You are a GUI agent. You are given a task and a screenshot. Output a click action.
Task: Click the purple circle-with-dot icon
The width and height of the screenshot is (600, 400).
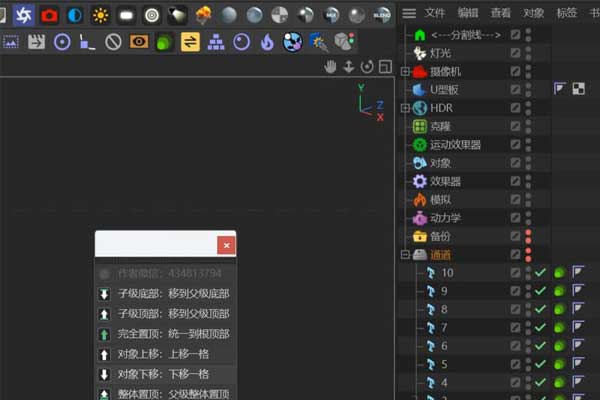(62, 42)
